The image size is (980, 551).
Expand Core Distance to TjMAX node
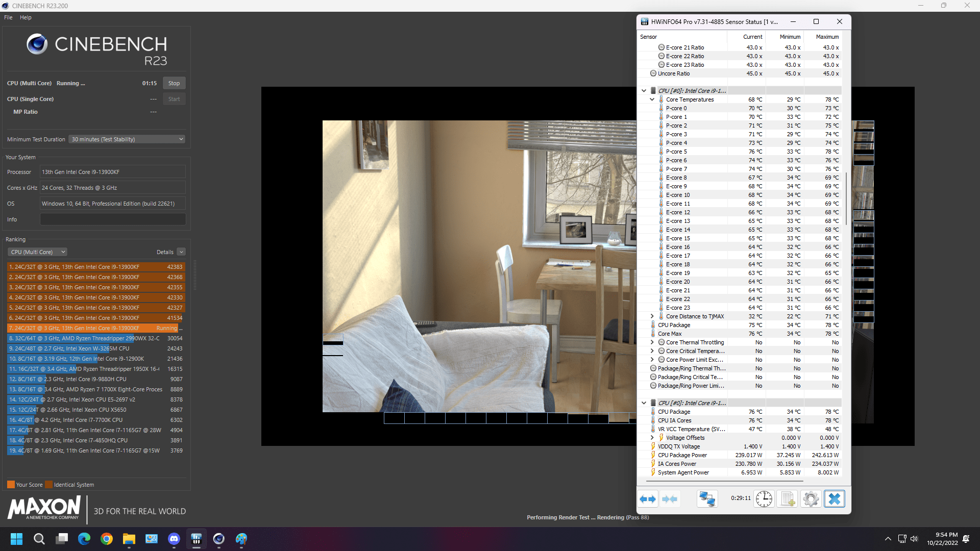click(x=652, y=316)
